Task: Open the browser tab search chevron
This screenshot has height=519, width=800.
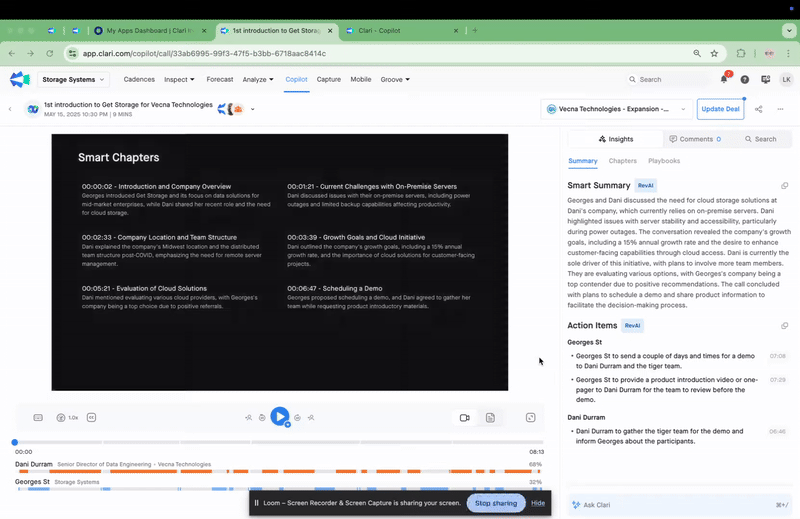Action: pos(789,31)
